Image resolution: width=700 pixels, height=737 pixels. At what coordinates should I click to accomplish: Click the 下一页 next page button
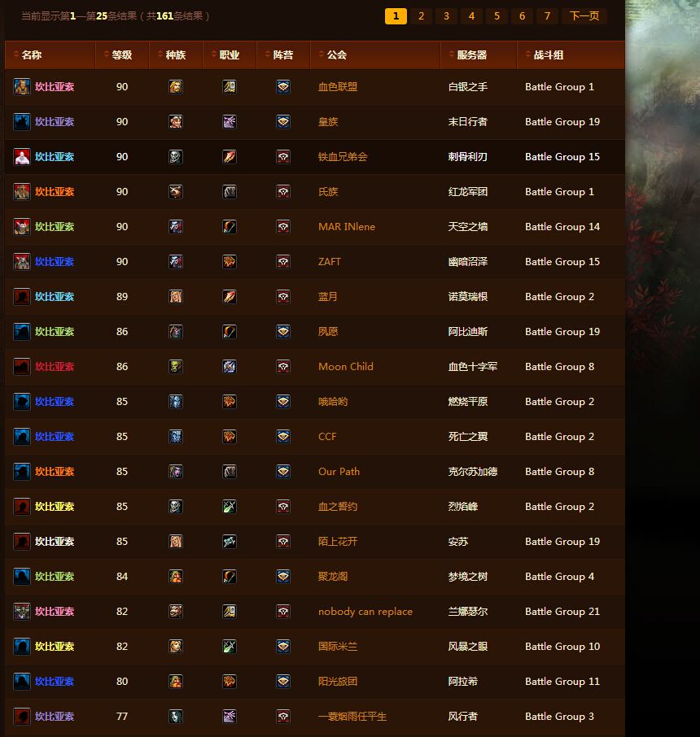click(584, 16)
